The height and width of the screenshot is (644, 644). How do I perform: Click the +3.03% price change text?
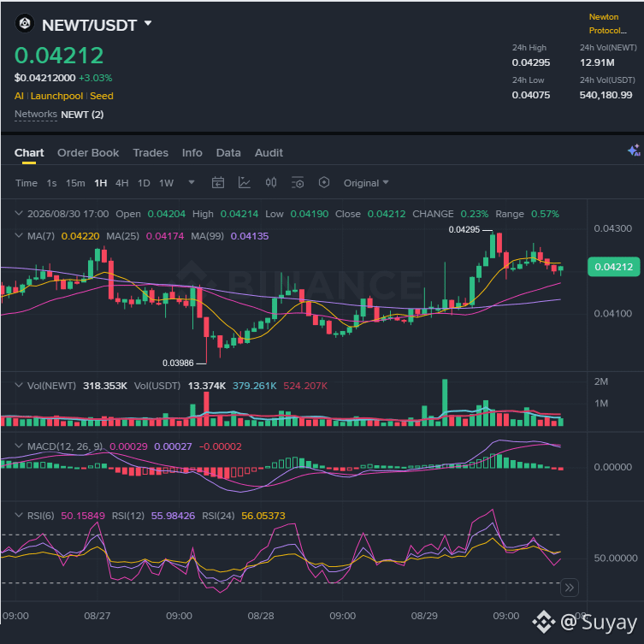pos(95,78)
